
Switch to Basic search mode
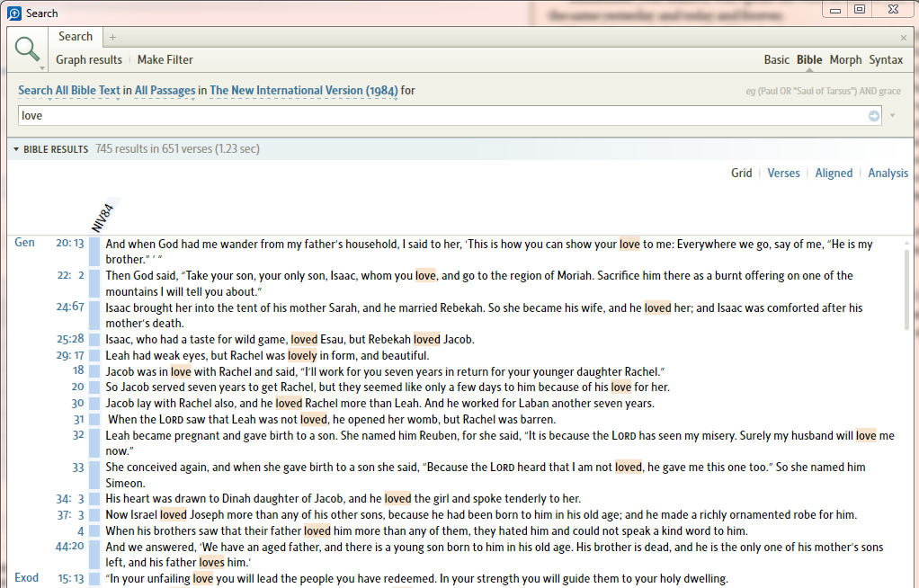coord(777,60)
